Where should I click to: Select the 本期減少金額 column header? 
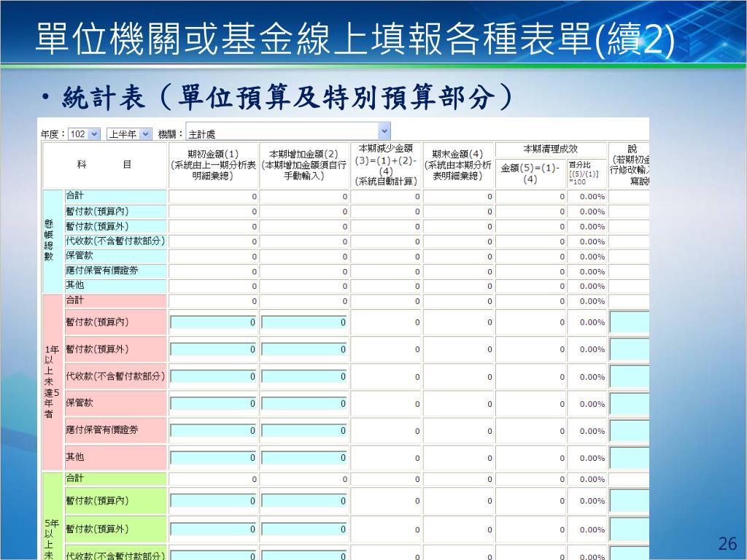(386, 165)
